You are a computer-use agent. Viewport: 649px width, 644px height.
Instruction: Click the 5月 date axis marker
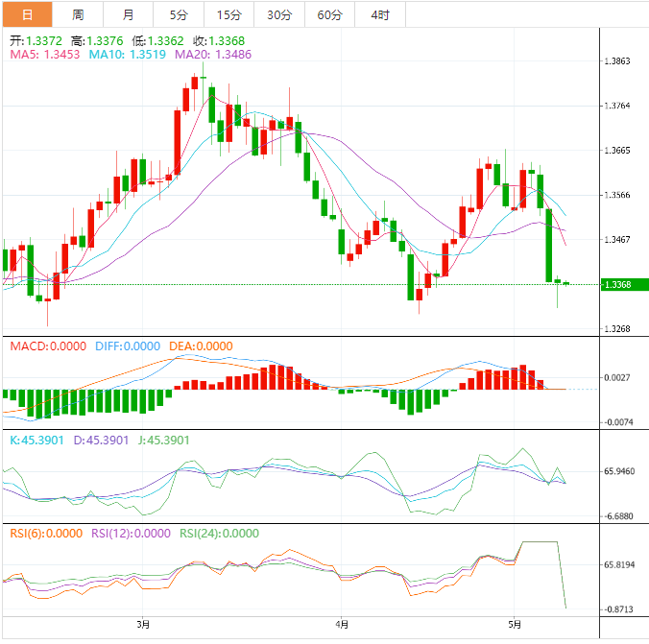(x=514, y=625)
